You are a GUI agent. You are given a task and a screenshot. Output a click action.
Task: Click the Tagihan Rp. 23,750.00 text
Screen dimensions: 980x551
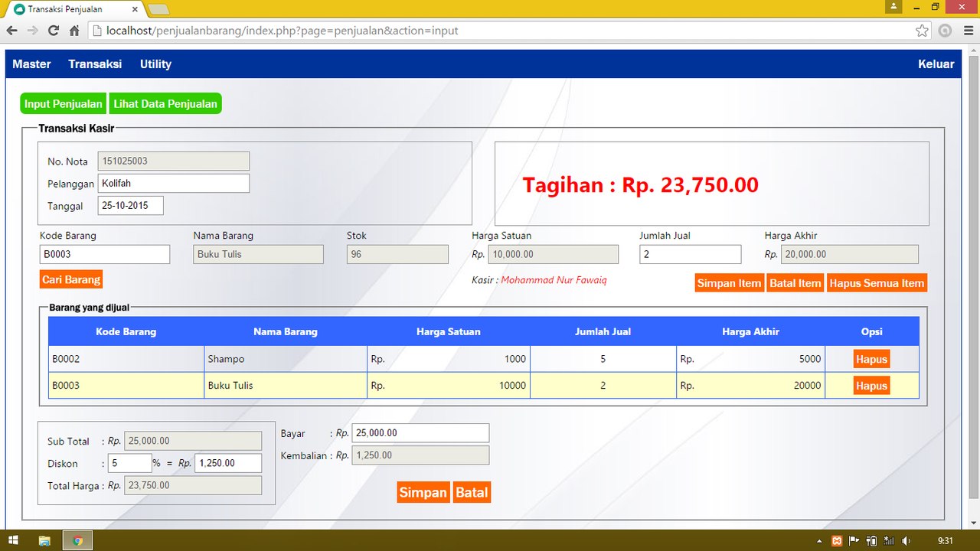[x=640, y=184]
